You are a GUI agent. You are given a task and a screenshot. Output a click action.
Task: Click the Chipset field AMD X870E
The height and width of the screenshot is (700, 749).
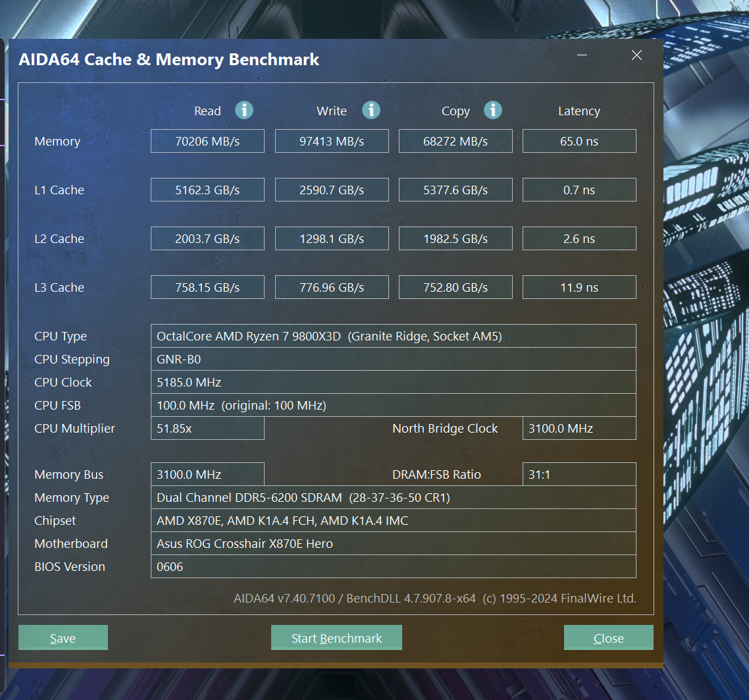pyautogui.click(x=393, y=520)
